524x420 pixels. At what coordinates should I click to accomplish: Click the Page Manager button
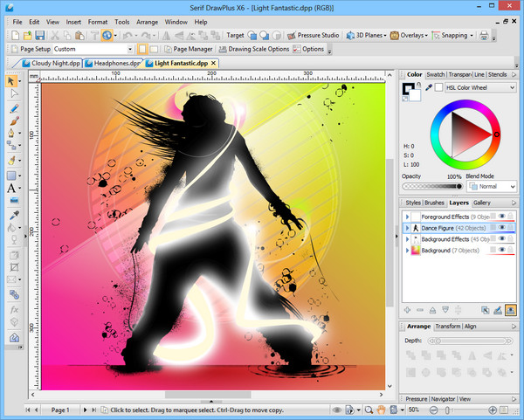188,49
